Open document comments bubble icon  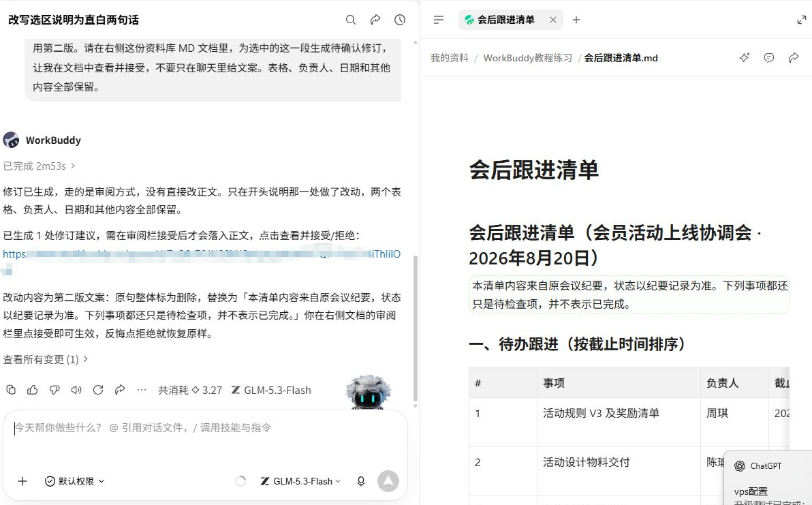(769, 57)
